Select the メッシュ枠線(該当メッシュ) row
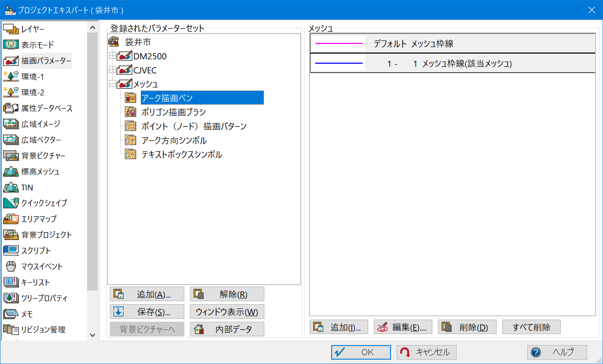The height and width of the screenshot is (364, 603). coord(453,63)
